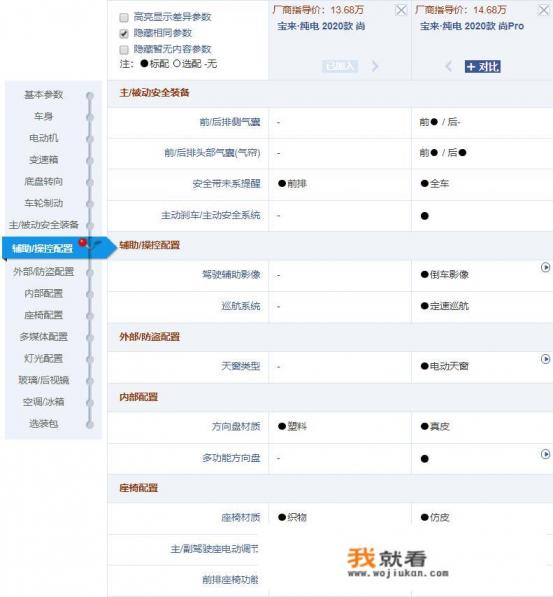Viewport: 553px width, 597px height.
Task: Go to 座椅配置 in the sidebar
Action: [43, 315]
